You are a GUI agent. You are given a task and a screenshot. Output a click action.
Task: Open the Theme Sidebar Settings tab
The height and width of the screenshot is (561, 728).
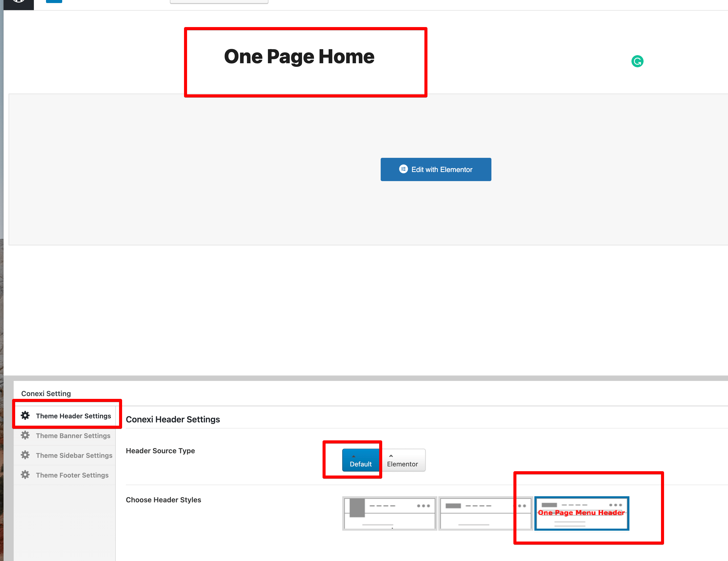(x=74, y=455)
